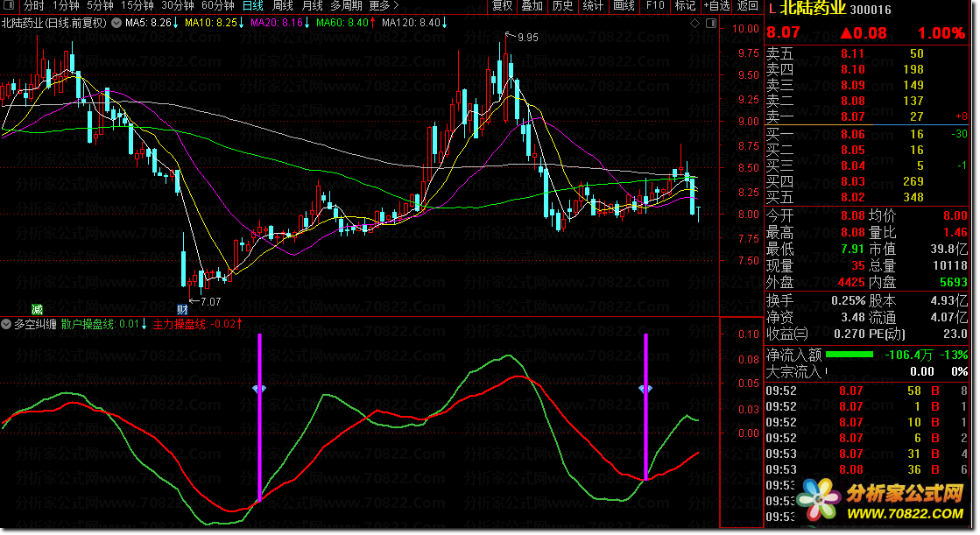
Task: Open the F10 company info
Action: pyautogui.click(x=655, y=5)
